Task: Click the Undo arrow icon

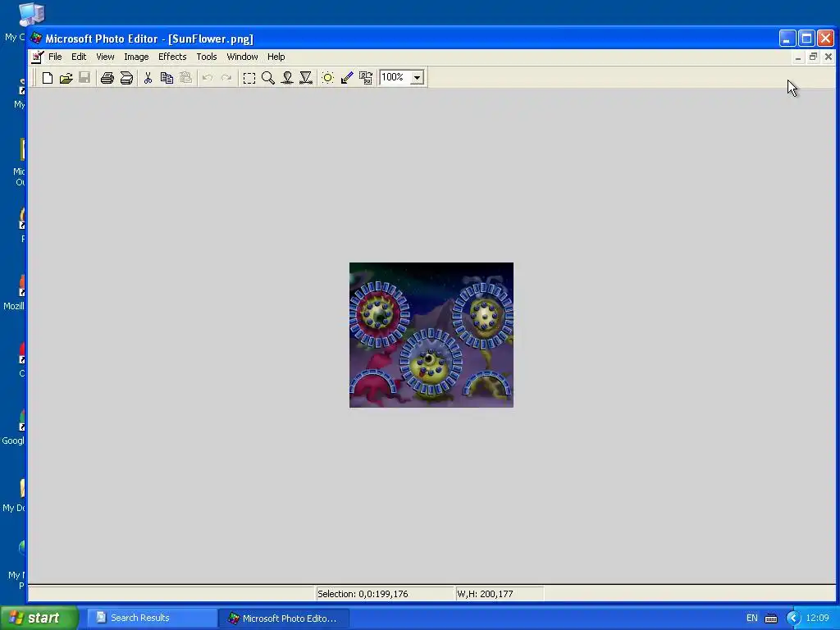Action: 208,78
